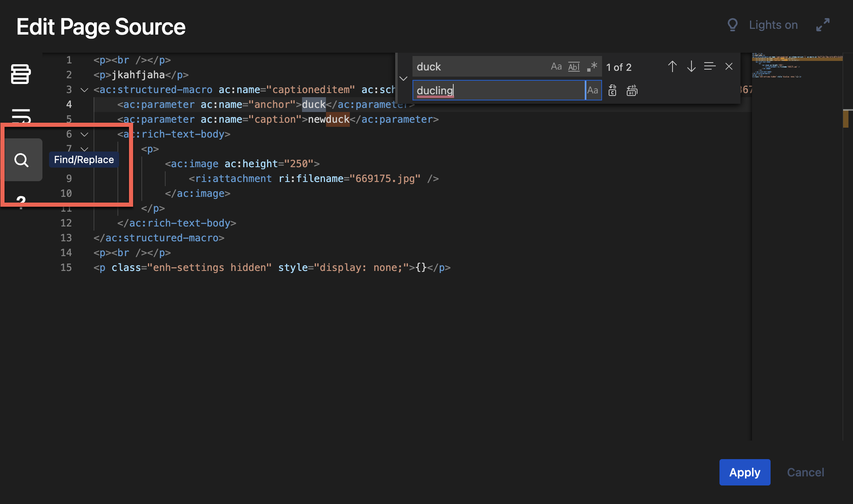Click jkahfjaha text on line 2
853x504 pixels.
(x=138, y=75)
